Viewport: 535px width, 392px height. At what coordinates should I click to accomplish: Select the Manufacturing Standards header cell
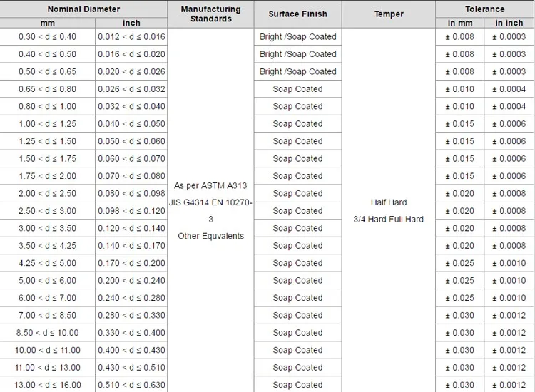click(x=210, y=14)
